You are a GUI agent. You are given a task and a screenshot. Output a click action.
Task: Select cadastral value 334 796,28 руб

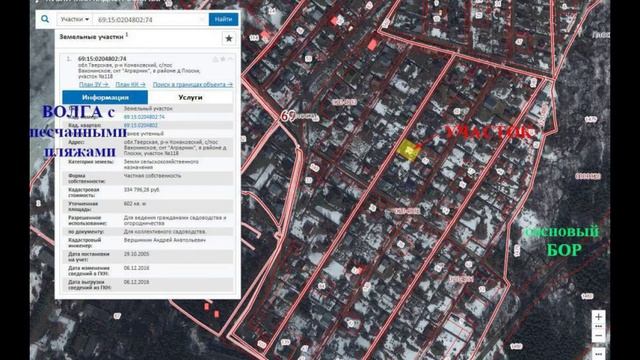click(x=141, y=190)
